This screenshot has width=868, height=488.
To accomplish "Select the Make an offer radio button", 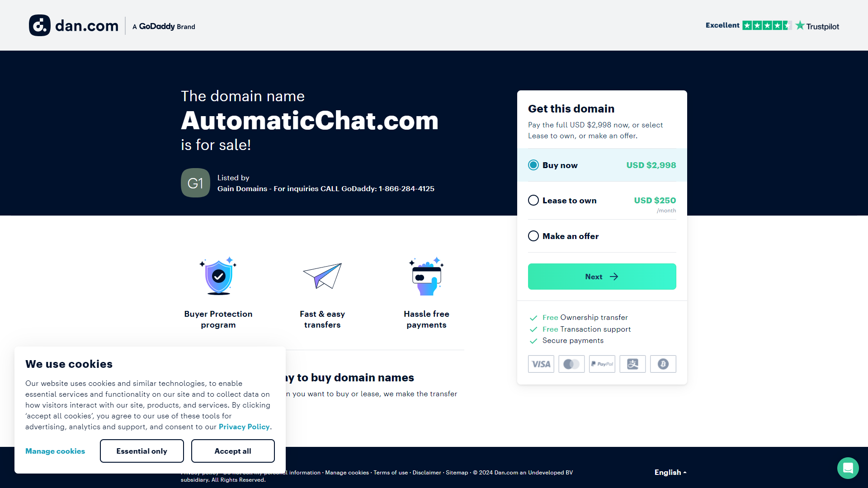I will pyautogui.click(x=533, y=235).
